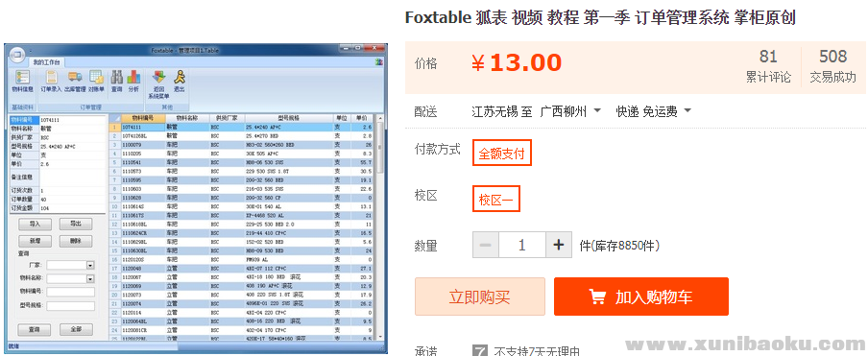Click 导入 import button
The width and height of the screenshot is (868, 356).
pyautogui.click(x=36, y=224)
